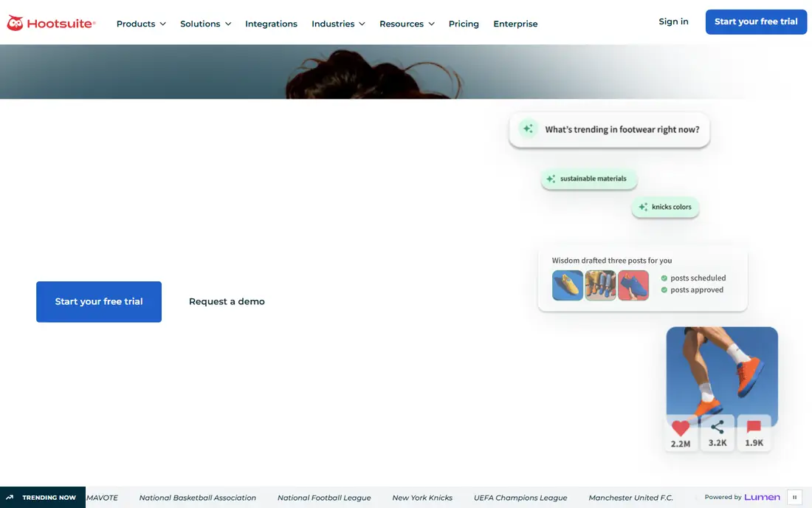Pause the trending ticker
Screen dimensions: 812x508
(794, 497)
